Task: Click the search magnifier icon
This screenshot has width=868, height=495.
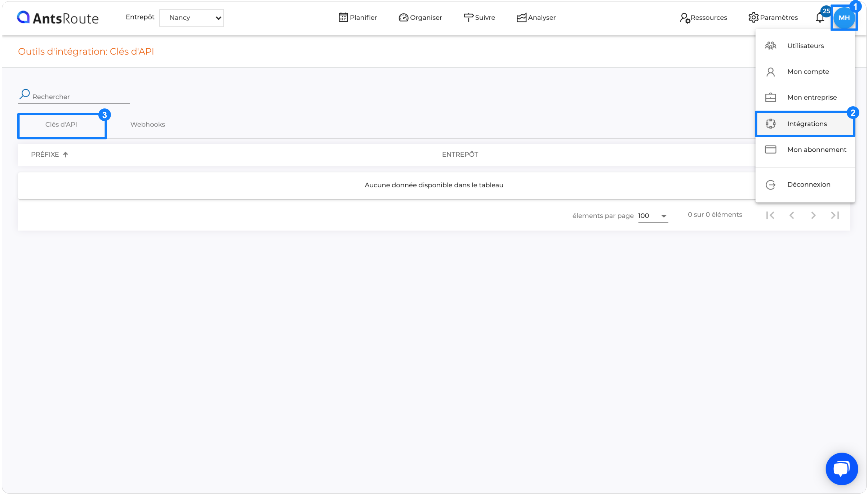Action: [x=25, y=94]
